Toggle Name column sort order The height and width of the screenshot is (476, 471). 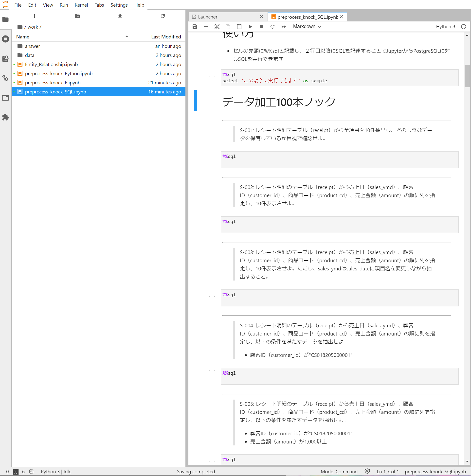pos(73,37)
